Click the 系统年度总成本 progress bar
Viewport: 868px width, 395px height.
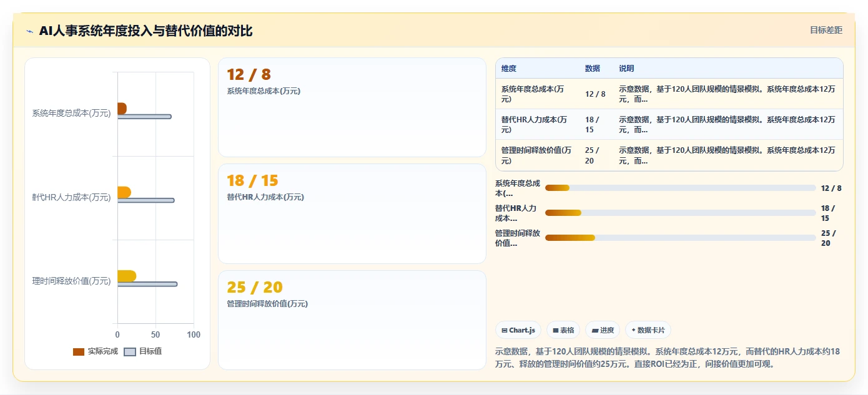pos(681,188)
